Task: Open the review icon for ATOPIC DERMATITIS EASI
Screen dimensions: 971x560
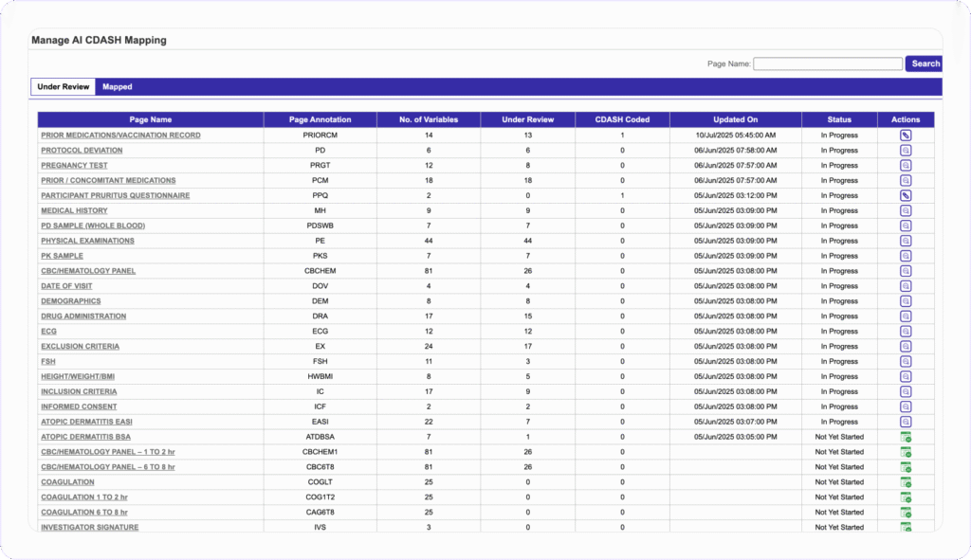Action: (x=905, y=422)
